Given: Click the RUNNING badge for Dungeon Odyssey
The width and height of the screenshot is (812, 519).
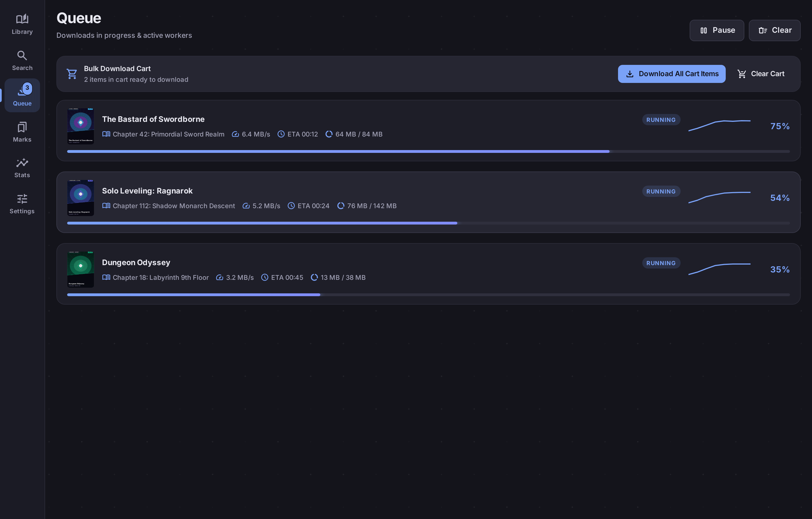Looking at the screenshot, I should [x=661, y=263].
